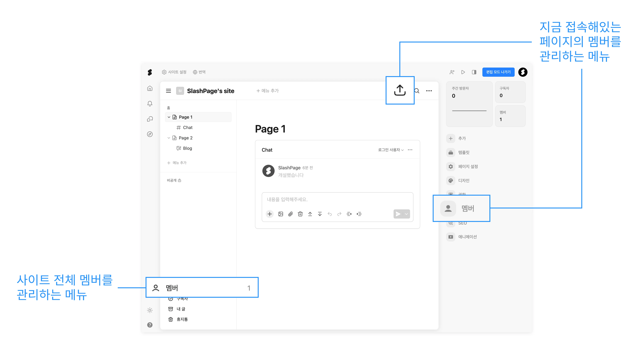
Task: Click the redo icon in chat editor
Action: 339,214
